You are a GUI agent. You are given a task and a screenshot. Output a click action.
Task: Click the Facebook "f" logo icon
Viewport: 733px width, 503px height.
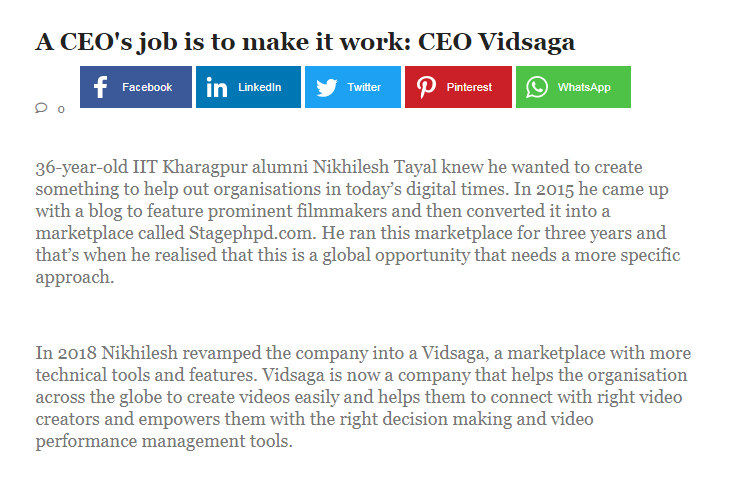pos(101,88)
